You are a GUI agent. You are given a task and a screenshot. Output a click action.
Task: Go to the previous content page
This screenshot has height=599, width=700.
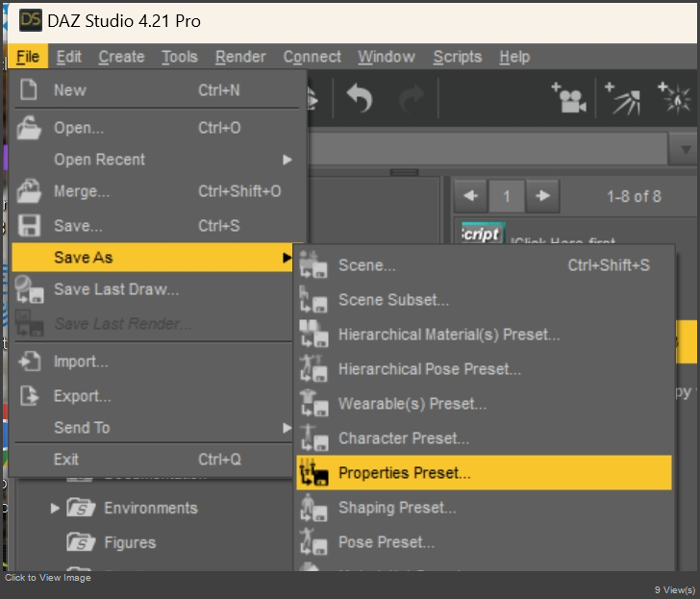(470, 196)
